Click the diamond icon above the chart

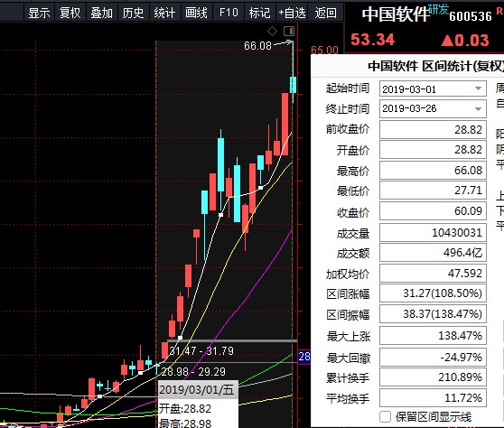(272, 32)
